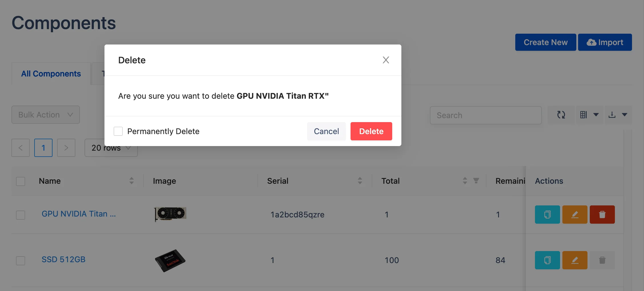View the SanDisk SSD thumbnail image
This screenshot has height=291, width=644.
[x=170, y=260]
